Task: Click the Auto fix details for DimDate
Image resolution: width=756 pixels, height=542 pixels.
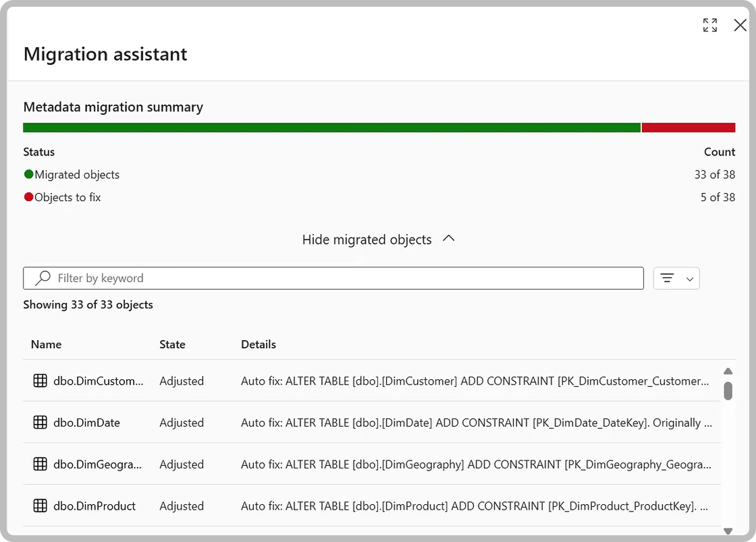Action: (477, 423)
